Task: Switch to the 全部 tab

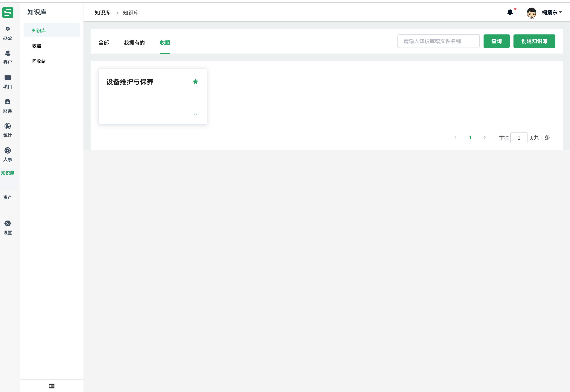Action: pyautogui.click(x=104, y=43)
